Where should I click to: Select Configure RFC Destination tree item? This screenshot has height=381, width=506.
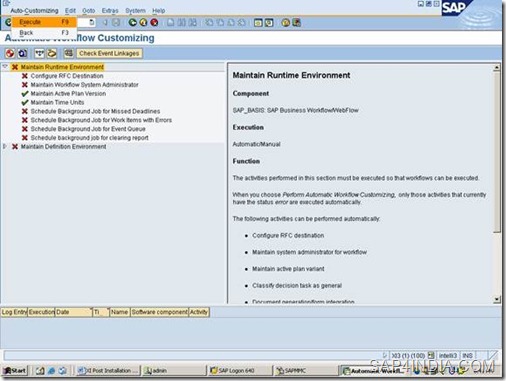(67, 76)
